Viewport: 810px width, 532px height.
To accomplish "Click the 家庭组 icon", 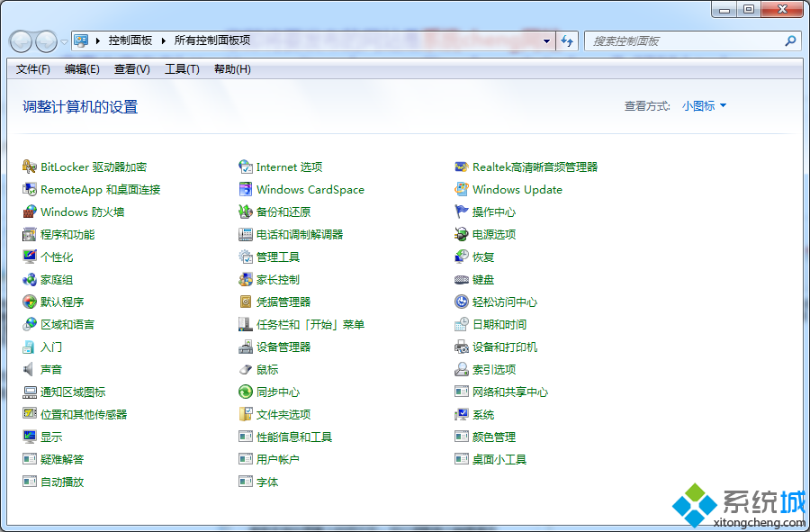I will coord(30,279).
